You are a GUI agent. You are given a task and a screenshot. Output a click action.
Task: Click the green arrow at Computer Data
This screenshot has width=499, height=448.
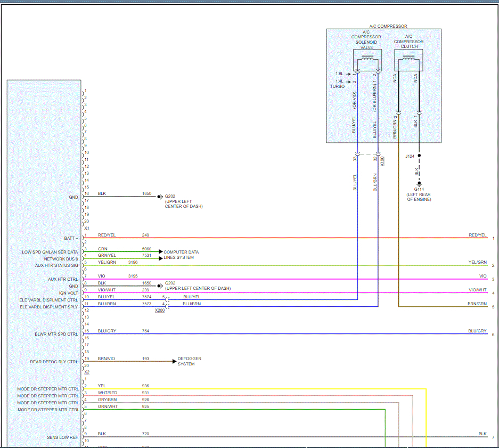click(159, 252)
